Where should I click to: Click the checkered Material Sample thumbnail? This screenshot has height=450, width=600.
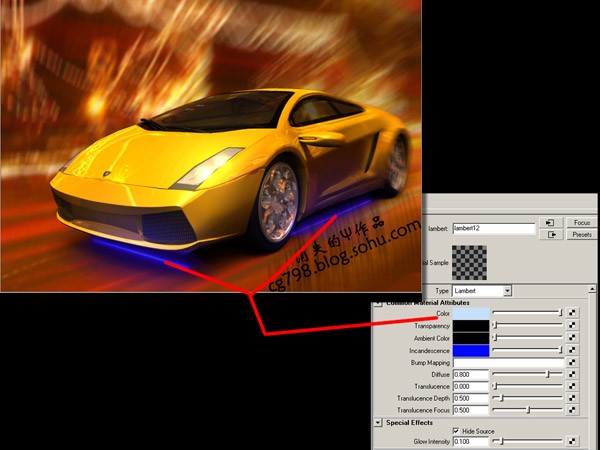(470, 262)
